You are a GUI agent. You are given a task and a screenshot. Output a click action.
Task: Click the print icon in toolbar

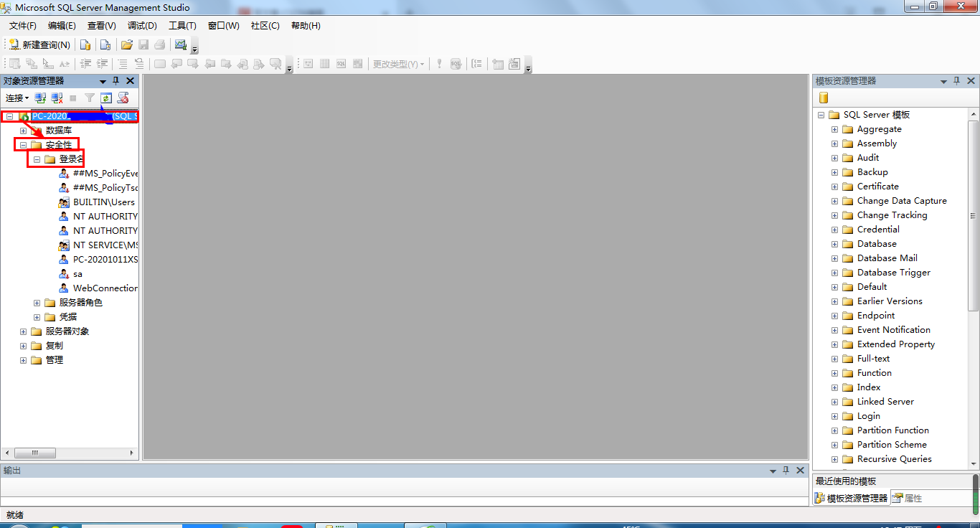(x=159, y=44)
